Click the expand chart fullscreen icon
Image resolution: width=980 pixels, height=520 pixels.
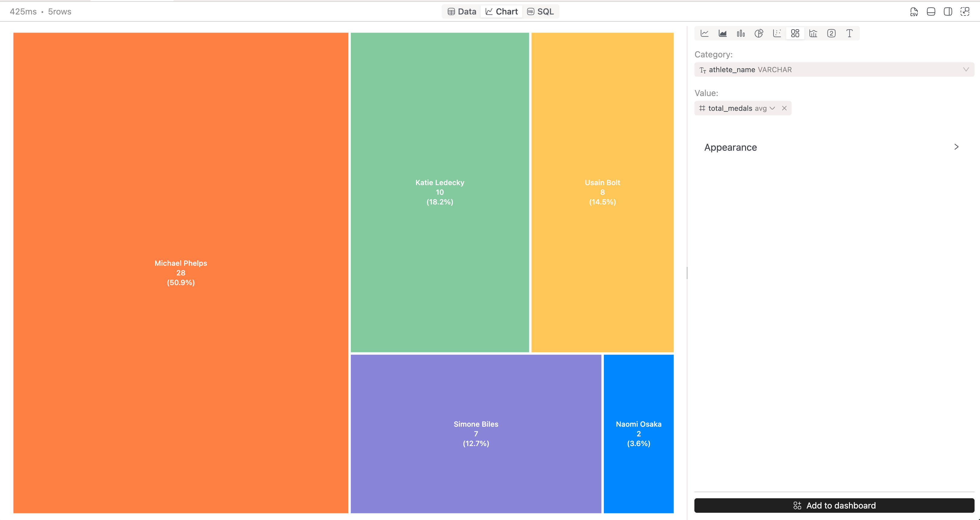coord(965,11)
